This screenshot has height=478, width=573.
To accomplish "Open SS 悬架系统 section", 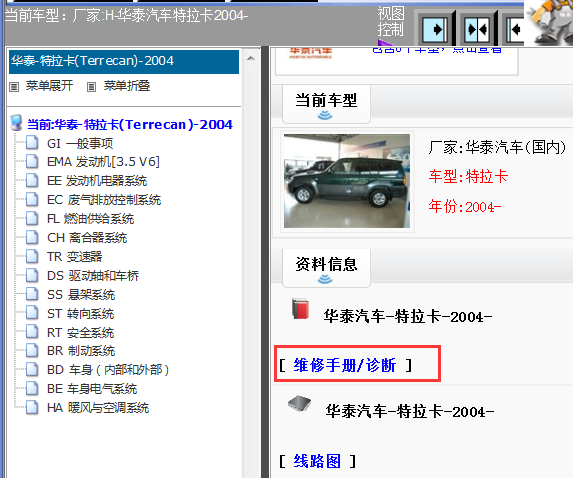I will pos(81,295).
